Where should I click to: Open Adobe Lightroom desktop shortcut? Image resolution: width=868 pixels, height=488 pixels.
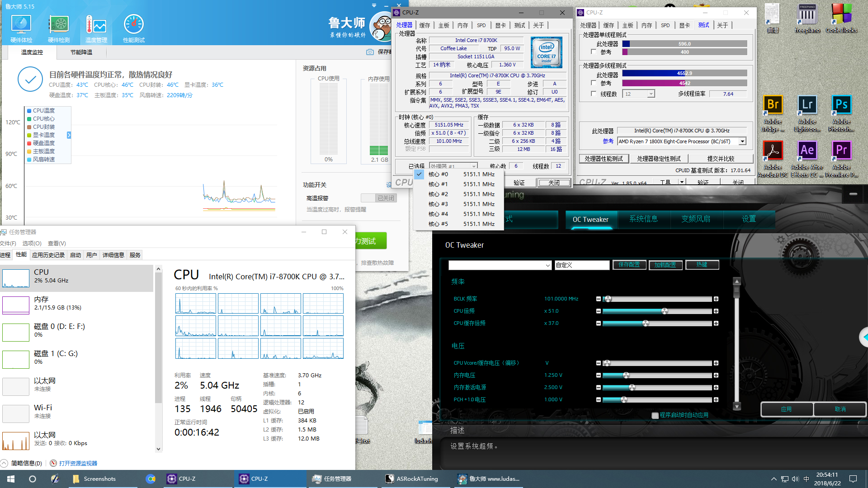tap(807, 113)
